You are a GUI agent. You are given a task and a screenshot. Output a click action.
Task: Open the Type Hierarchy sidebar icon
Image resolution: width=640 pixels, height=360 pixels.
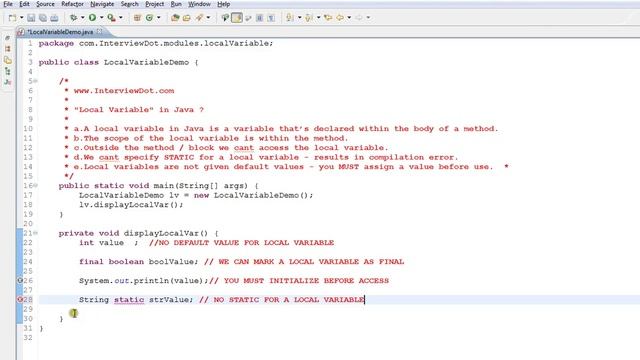7,60
